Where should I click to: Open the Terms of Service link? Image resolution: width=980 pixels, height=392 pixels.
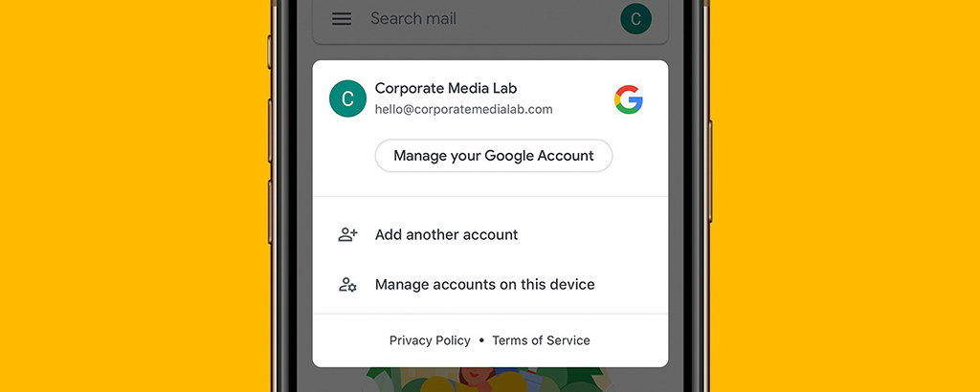[x=541, y=340]
